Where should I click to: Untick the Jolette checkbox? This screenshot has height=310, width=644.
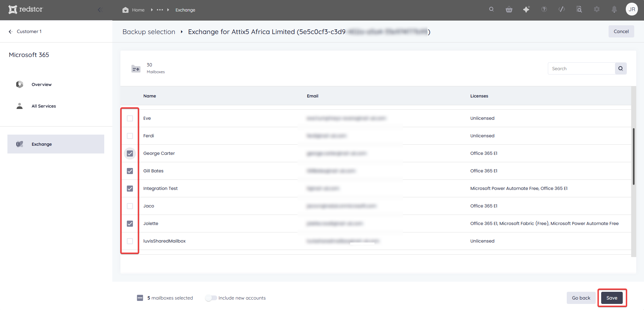pos(130,224)
